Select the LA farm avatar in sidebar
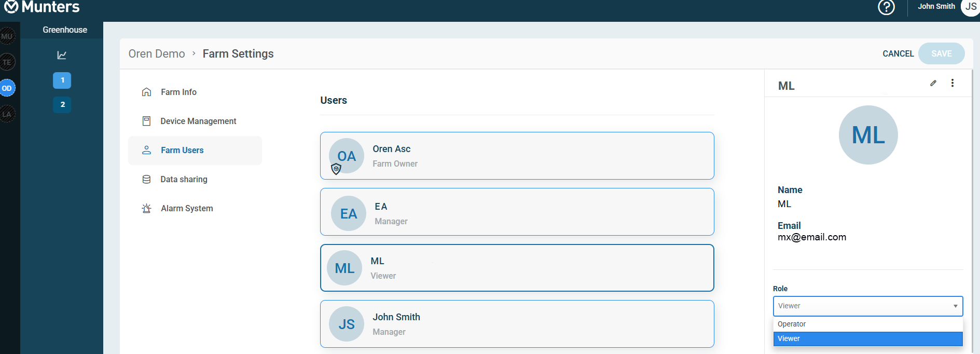The image size is (980, 354). pos(7,114)
